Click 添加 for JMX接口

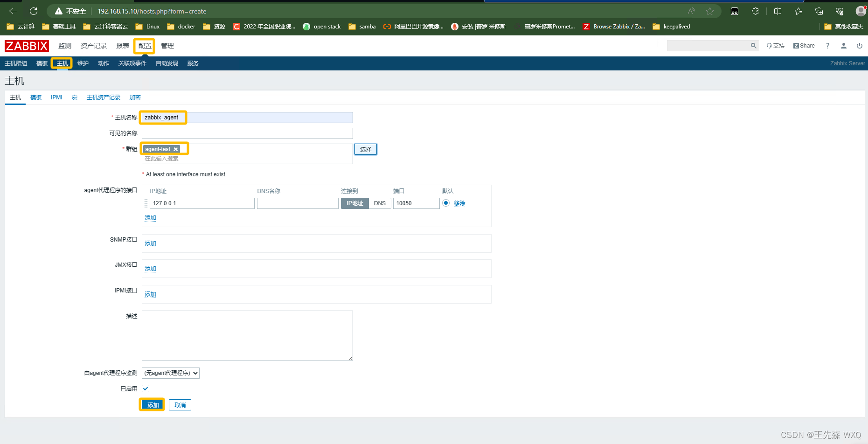pos(150,269)
